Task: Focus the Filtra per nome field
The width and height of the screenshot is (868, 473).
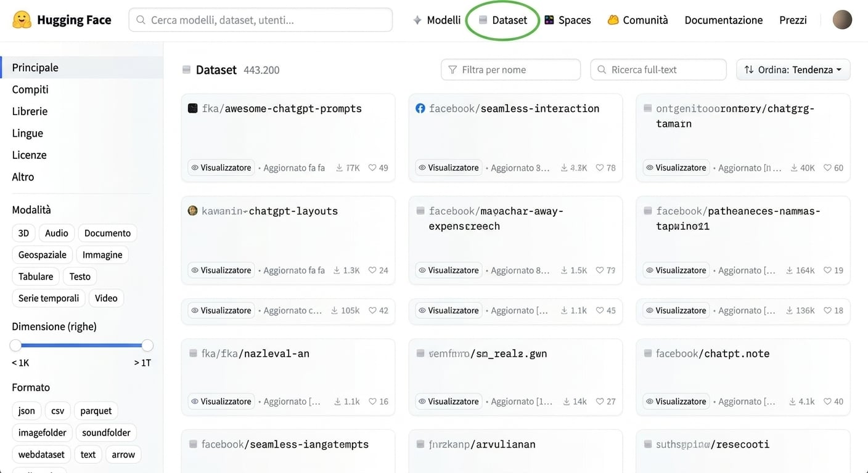Action: tap(510, 70)
